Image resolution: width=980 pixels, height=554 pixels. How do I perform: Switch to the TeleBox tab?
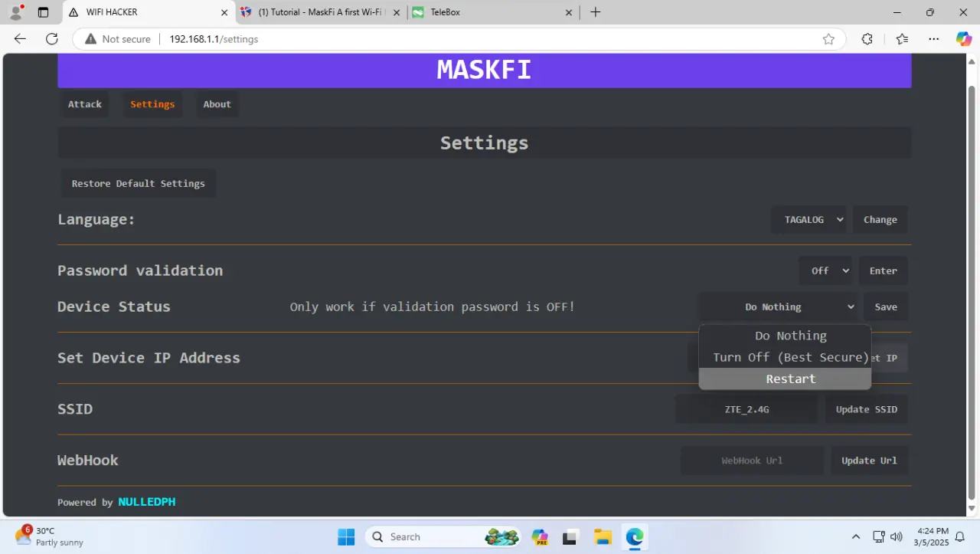(x=494, y=12)
